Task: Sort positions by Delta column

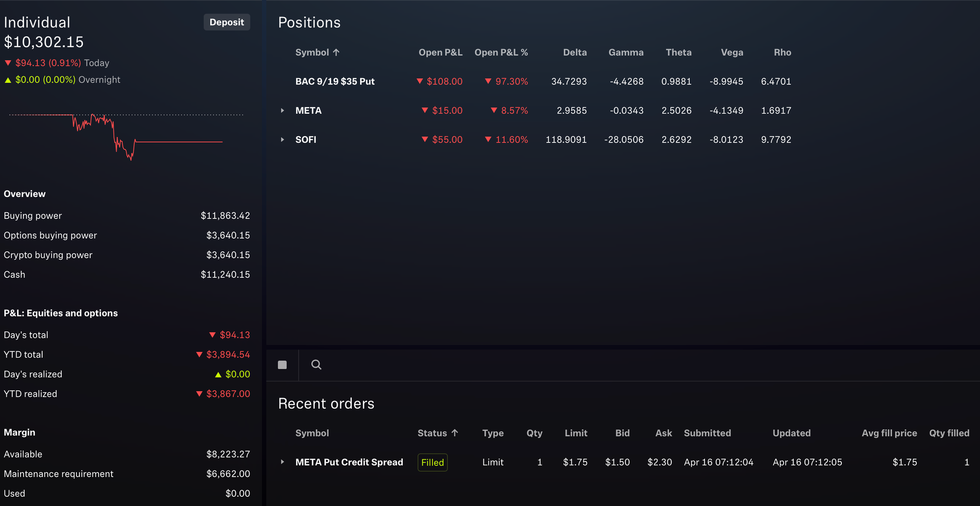Action: [575, 52]
